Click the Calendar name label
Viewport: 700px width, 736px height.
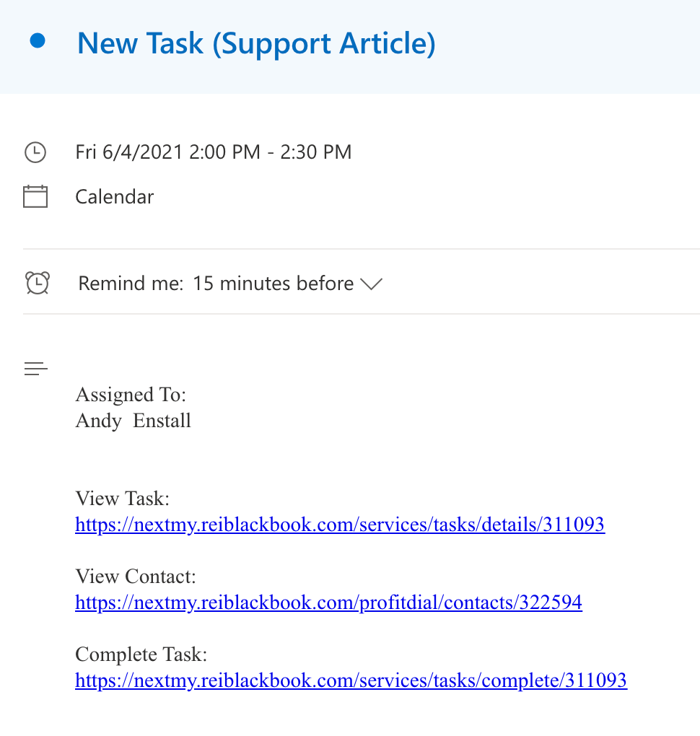[115, 197]
